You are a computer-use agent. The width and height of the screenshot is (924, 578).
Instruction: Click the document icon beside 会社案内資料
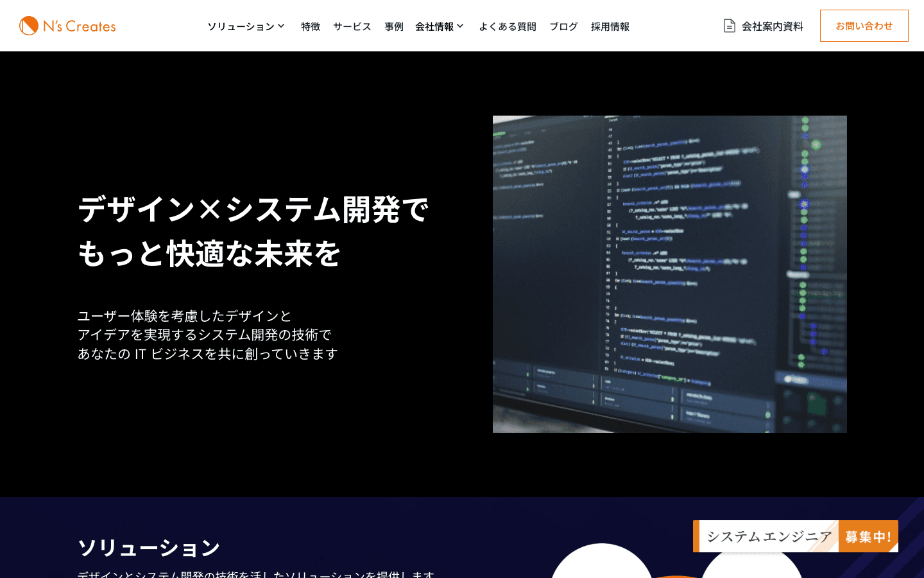click(730, 26)
